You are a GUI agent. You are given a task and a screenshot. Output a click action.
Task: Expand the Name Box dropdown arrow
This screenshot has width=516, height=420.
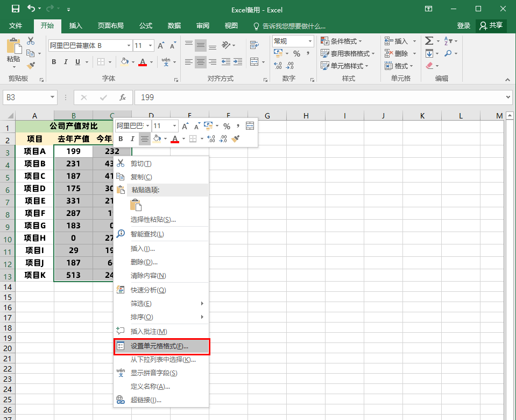tap(53, 97)
